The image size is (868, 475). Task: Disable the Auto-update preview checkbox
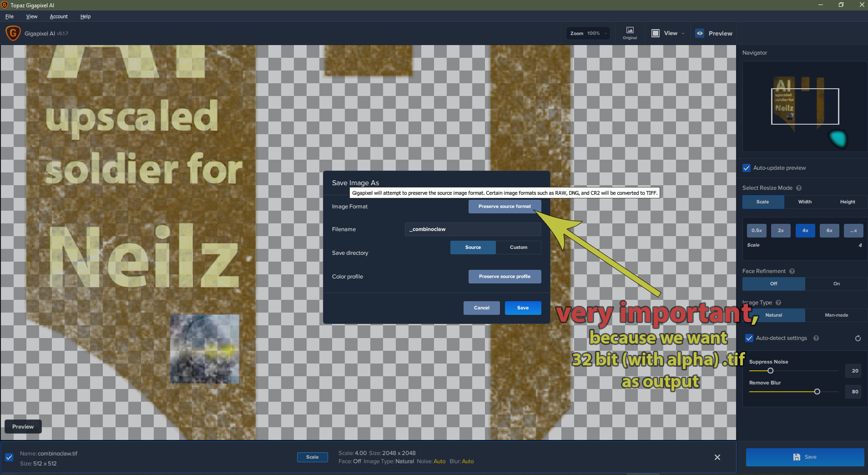[747, 168]
